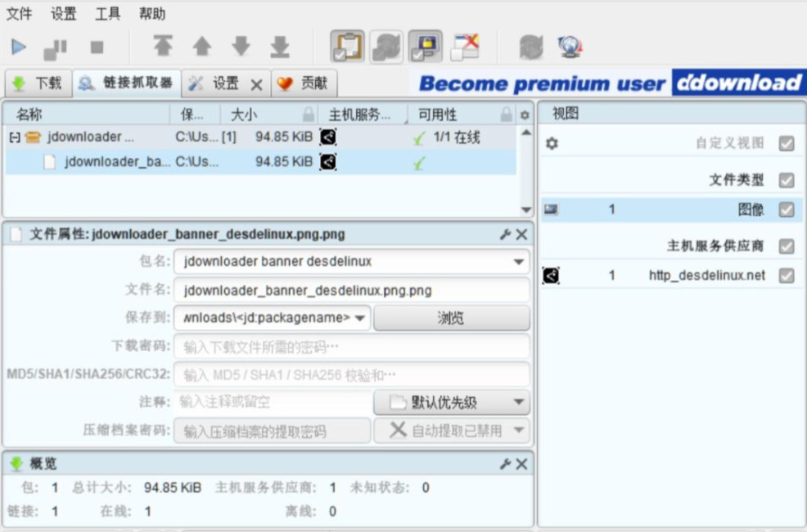Image resolution: width=807 pixels, height=532 pixels.
Task: Select the 图像 filter row
Action: [671, 210]
